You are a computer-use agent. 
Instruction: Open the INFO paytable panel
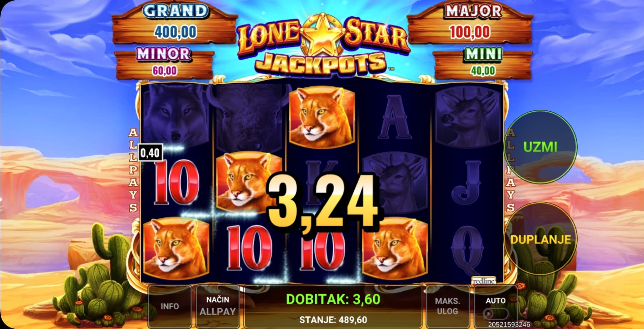coord(170,306)
